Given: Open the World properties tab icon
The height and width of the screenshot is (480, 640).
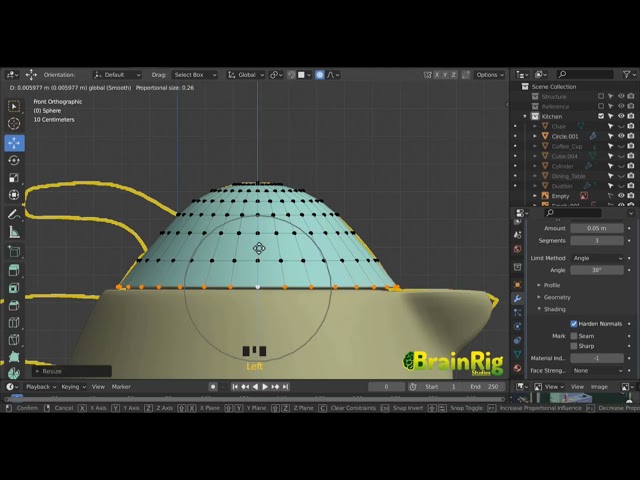Looking at the screenshot, I should [x=518, y=249].
